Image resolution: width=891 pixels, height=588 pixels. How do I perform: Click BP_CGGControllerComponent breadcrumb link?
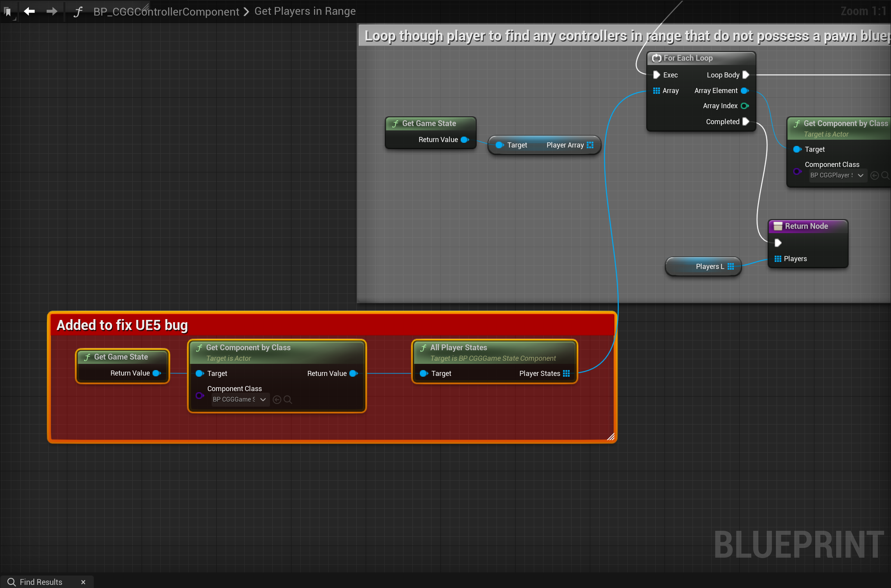tap(166, 12)
